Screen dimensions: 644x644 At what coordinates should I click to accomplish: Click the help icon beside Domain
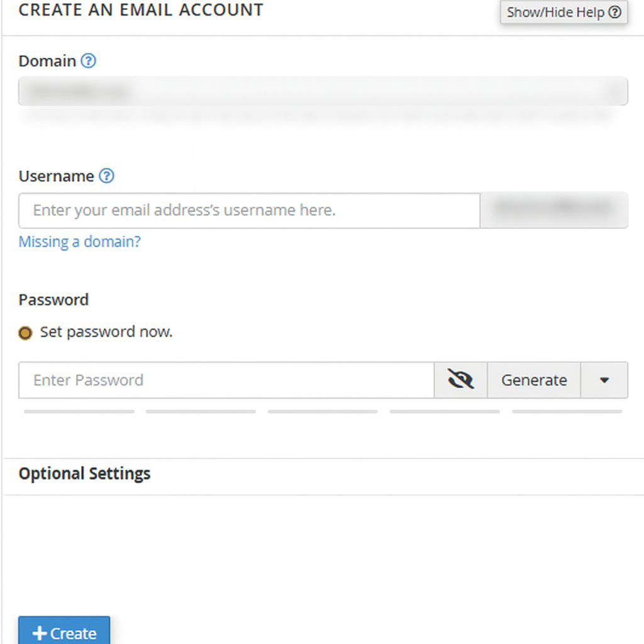click(x=89, y=62)
